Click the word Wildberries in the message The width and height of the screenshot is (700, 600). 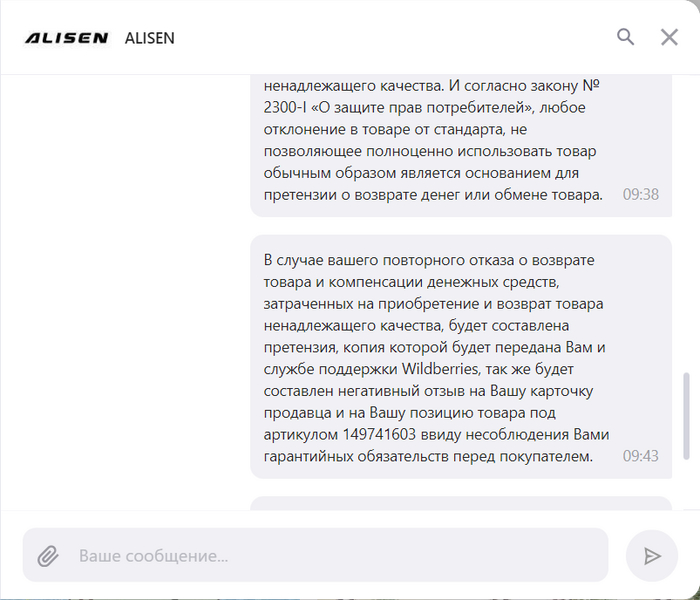point(440,369)
